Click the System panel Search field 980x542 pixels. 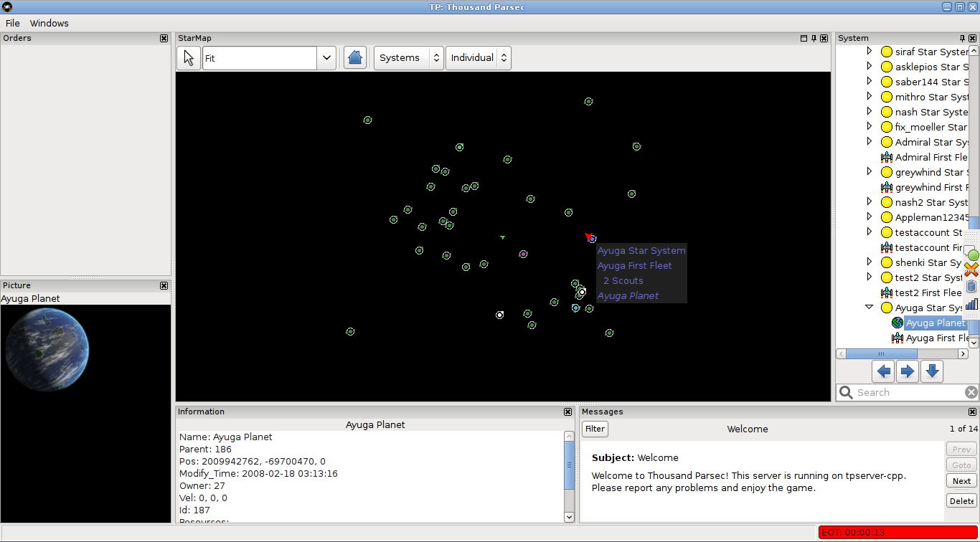pyautogui.click(x=909, y=392)
